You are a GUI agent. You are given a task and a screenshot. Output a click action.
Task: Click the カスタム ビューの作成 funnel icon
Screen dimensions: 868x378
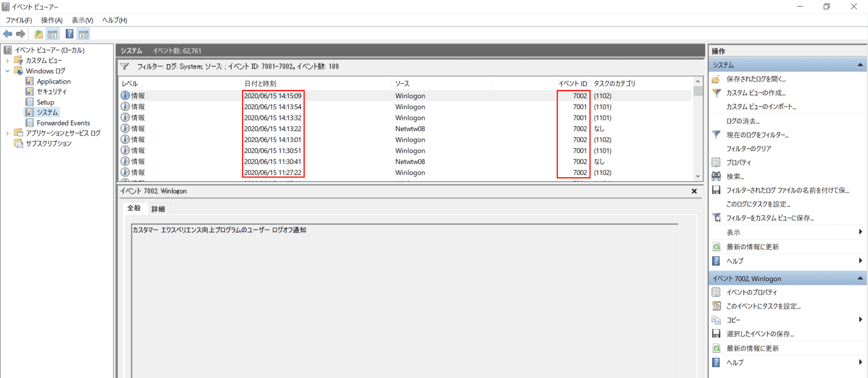[716, 93]
